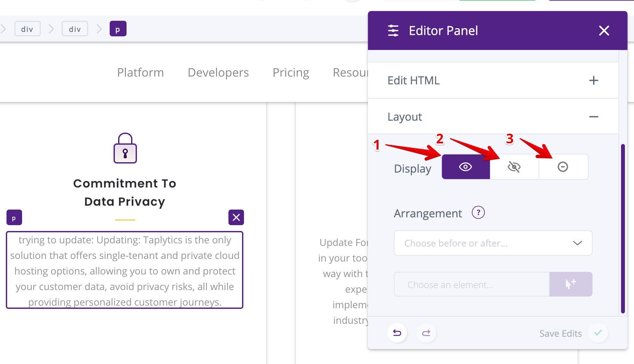Image resolution: width=634 pixels, height=364 pixels.
Task: Click the element insertion arrow icon
Action: [x=571, y=284]
